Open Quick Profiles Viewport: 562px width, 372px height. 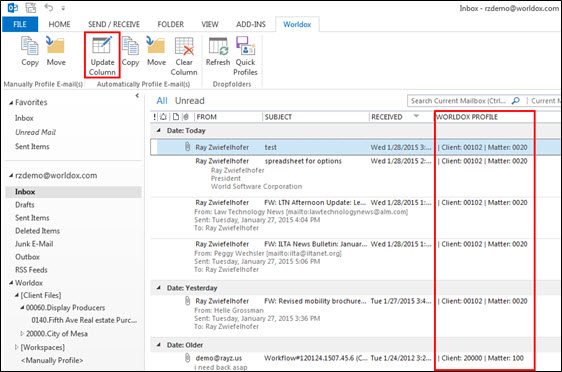tap(246, 56)
